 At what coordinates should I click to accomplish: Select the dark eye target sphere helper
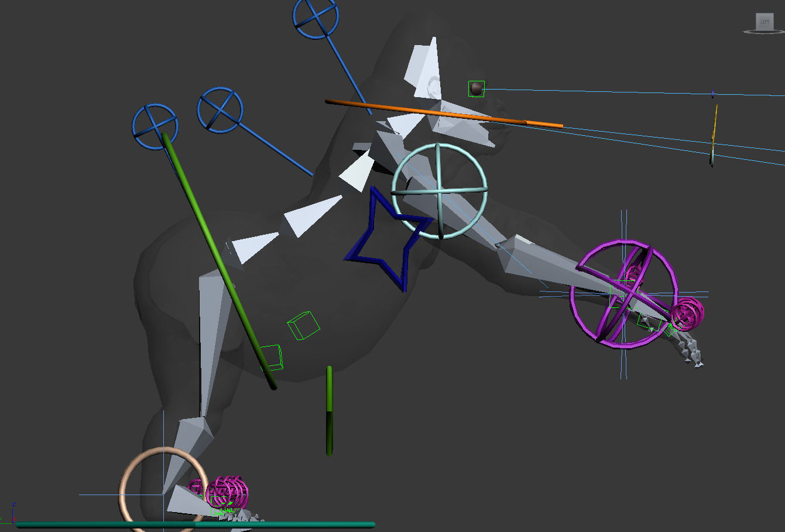pyautogui.click(x=477, y=89)
